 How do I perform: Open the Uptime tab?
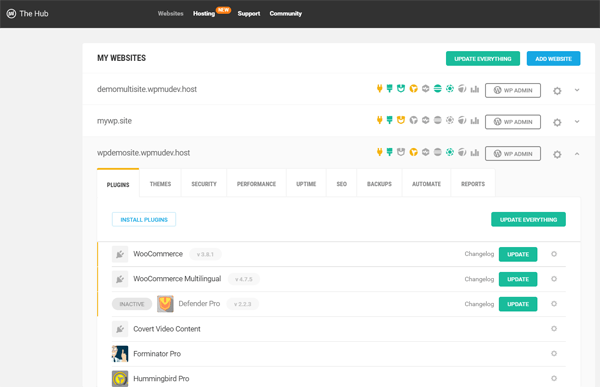pos(306,184)
